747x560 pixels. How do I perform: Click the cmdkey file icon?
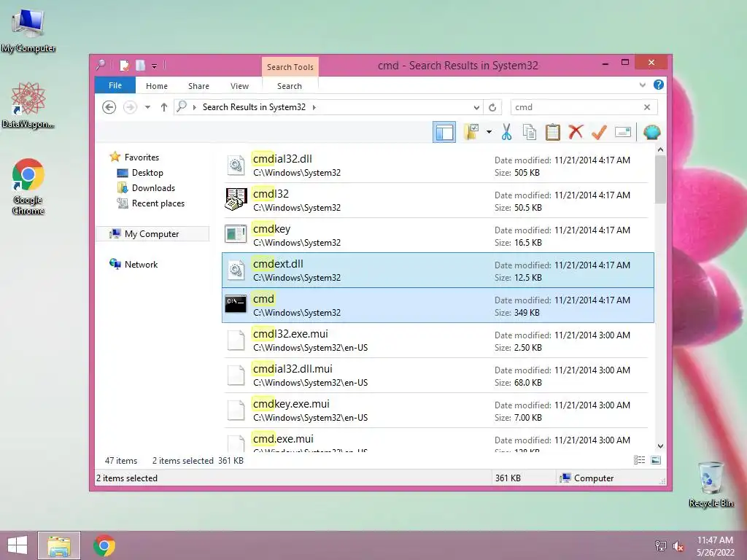pos(236,234)
